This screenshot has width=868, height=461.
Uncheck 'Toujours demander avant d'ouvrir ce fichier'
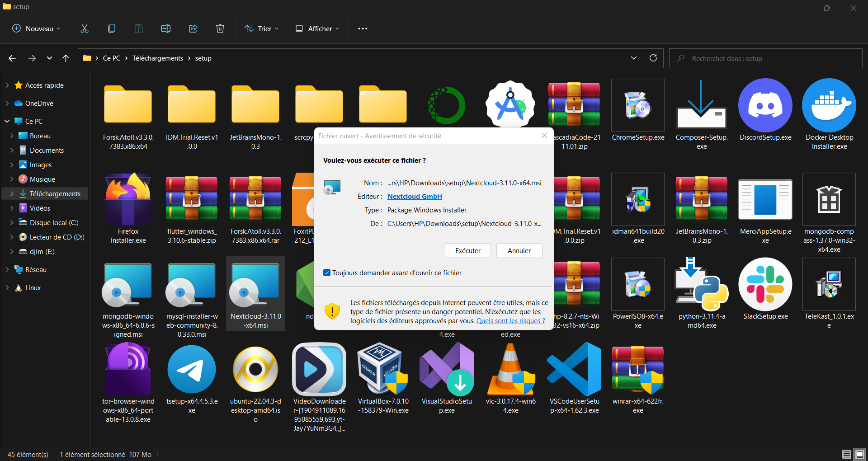(327, 273)
